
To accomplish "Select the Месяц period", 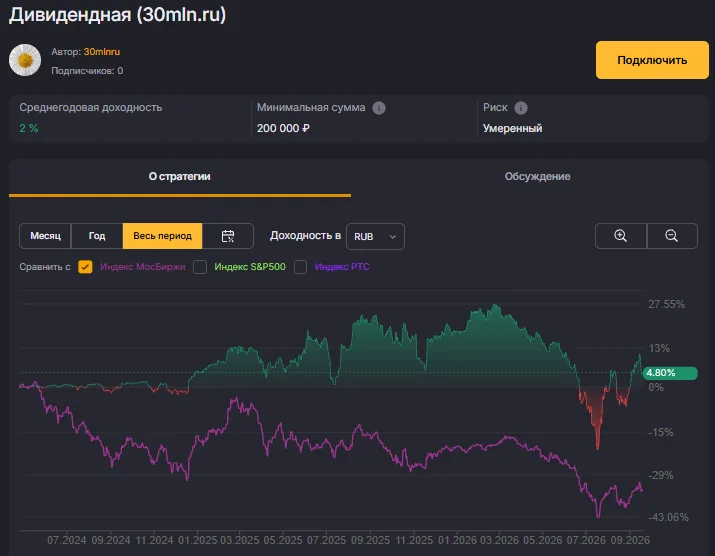I will click(x=45, y=236).
